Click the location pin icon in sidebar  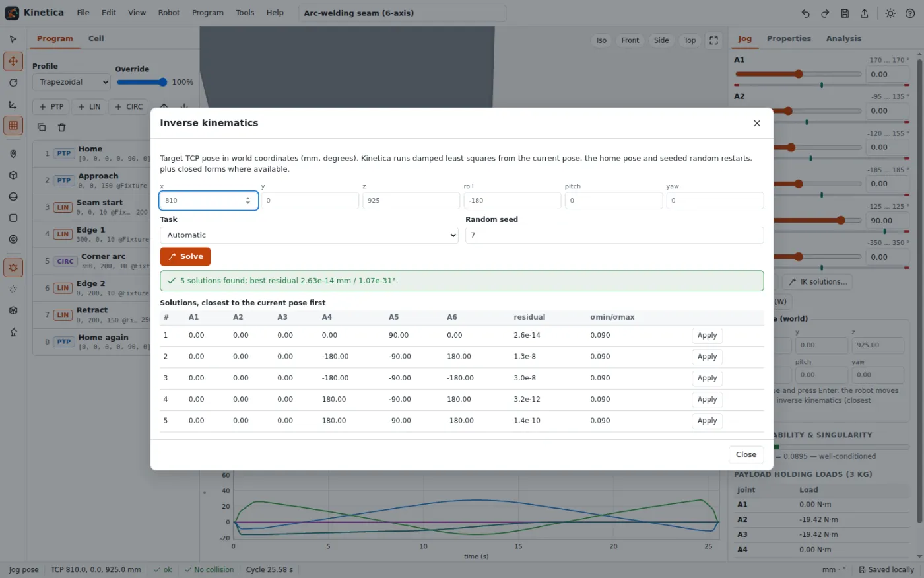click(x=13, y=154)
